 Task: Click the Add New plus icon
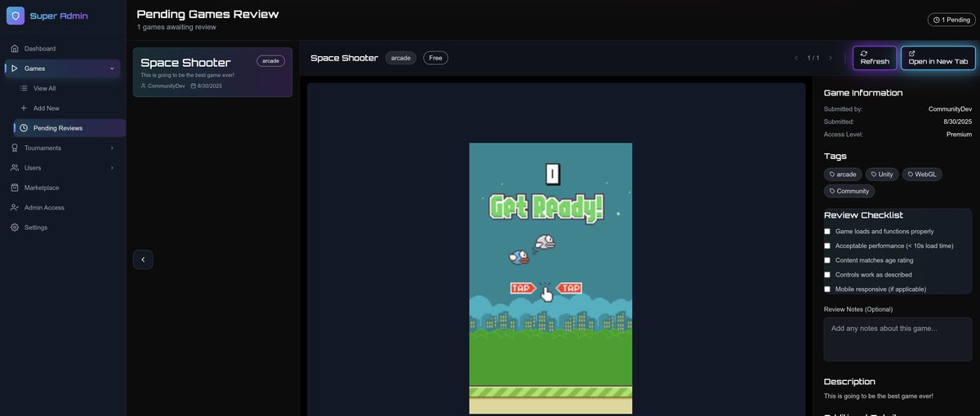click(24, 108)
